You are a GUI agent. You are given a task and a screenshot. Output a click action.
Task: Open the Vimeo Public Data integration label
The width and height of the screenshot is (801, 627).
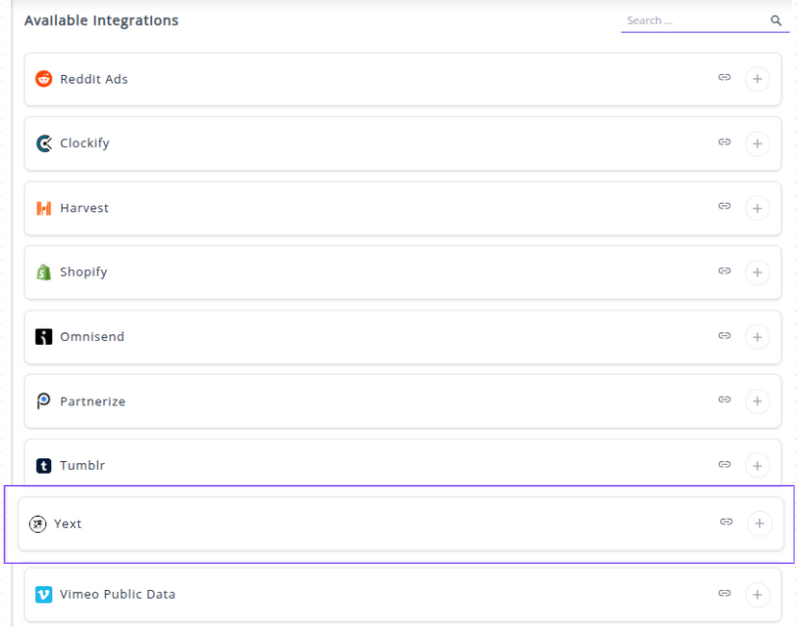click(x=117, y=594)
